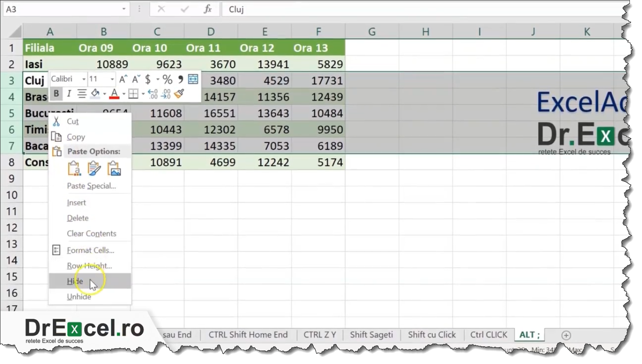This screenshot has width=642, height=364.
Task: Open the Borders dropdown arrow
Action: pyautogui.click(x=143, y=93)
